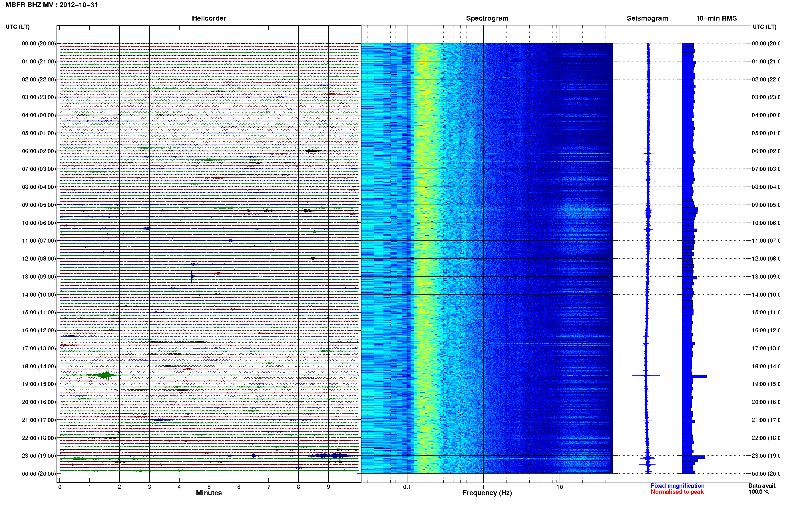Click the left '03:00 (23:00)' time label
Screen dimensions: 812x508
coord(39,97)
